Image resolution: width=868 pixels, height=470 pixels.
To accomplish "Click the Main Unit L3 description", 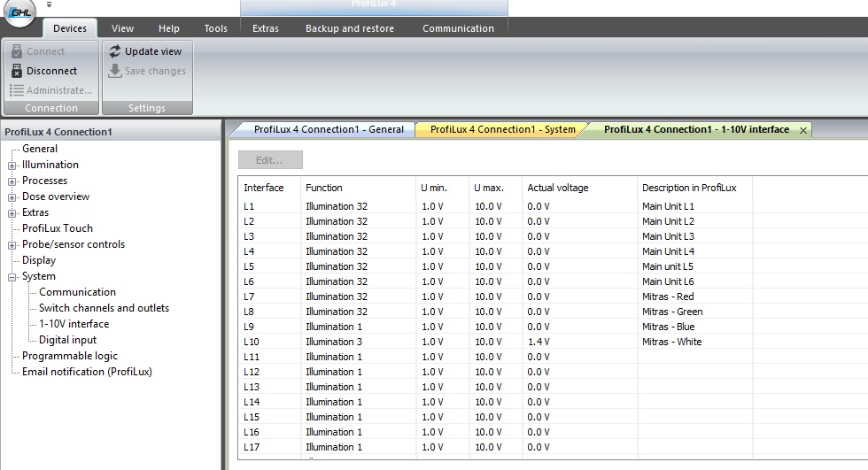I will click(668, 236).
